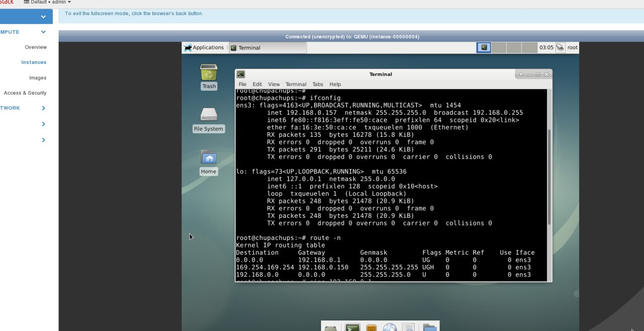Expand the Network sidebar section
644x331 pixels.
(x=43, y=108)
